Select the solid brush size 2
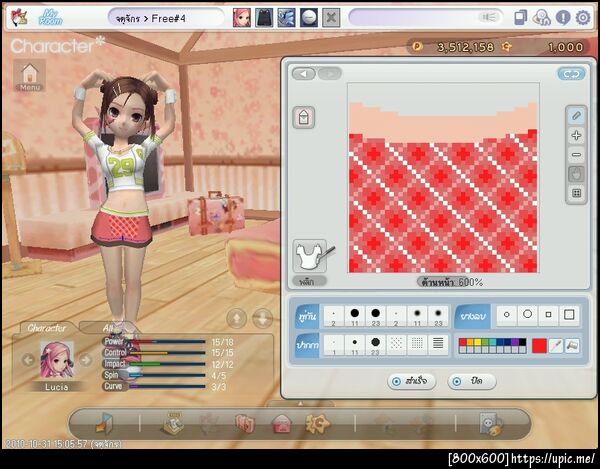The height and width of the screenshot is (469, 600). click(334, 316)
